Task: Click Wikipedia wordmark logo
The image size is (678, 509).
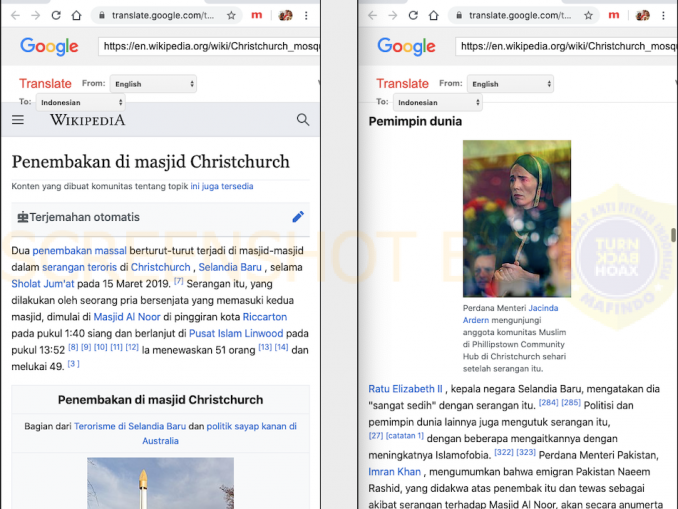Action: 88,120
